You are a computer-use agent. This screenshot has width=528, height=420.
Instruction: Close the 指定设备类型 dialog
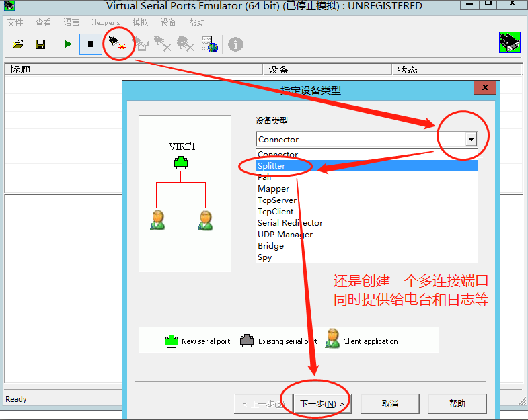pos(485,87)
